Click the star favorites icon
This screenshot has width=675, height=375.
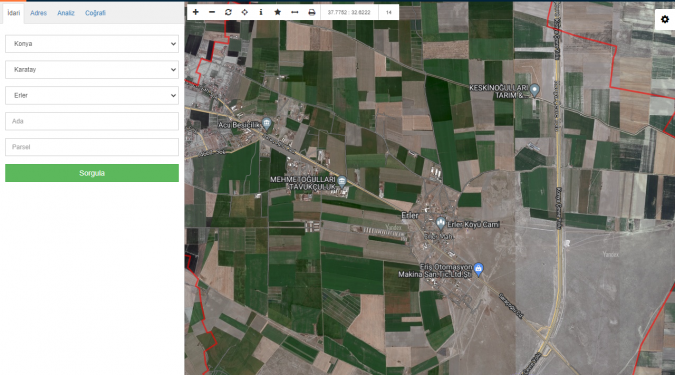(278, 12)
